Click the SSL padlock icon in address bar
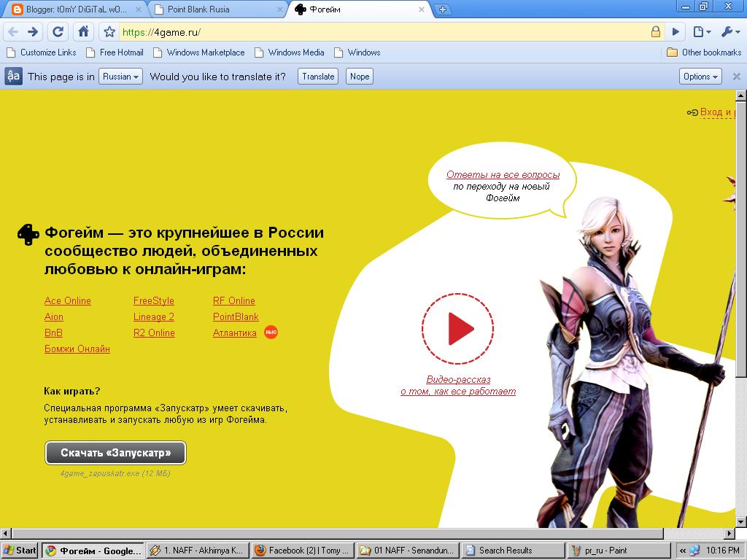Viewport: 747px width, 560px height. pos(656,32)
